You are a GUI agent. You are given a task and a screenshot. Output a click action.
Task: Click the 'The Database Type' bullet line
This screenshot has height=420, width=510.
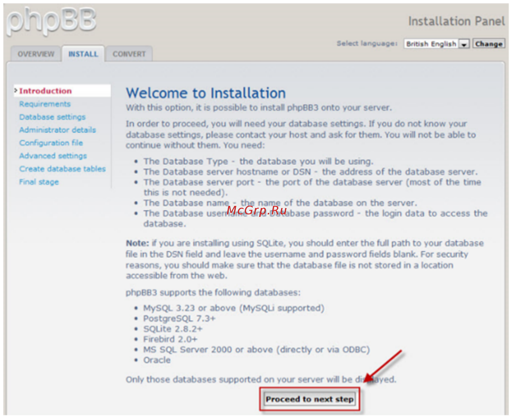pyautogui.click(x=259, y=161)
